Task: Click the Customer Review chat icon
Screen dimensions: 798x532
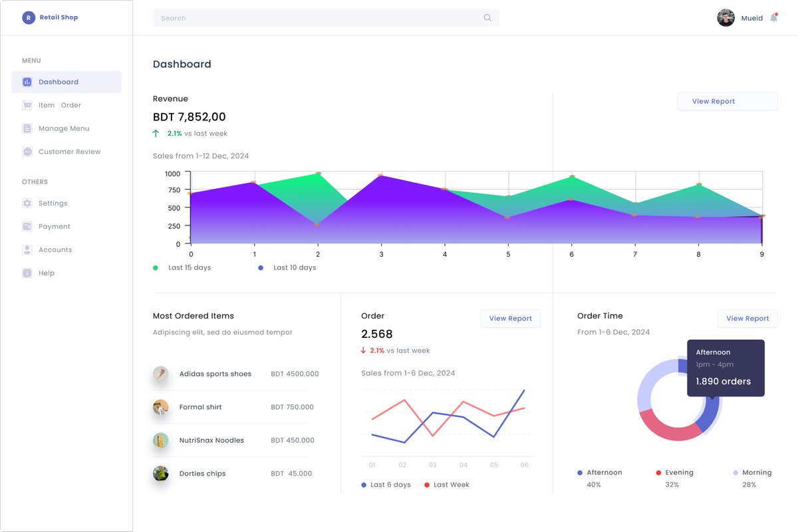Action: point(27,152)
